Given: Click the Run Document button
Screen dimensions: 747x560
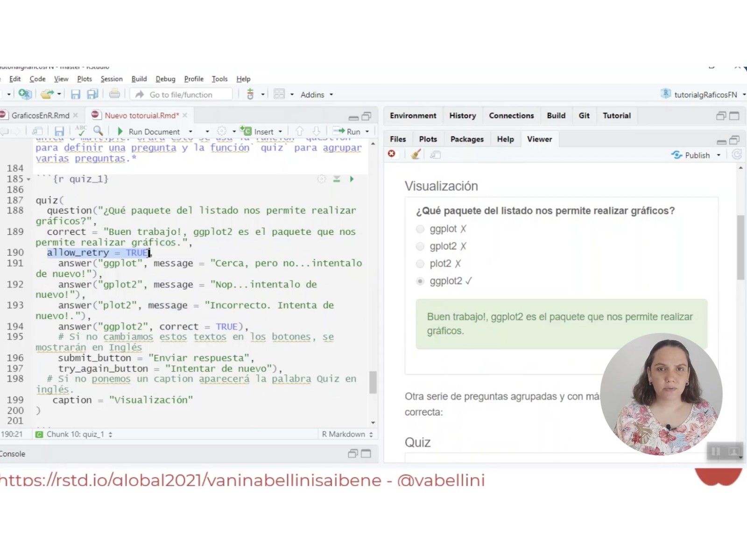Looking at the screenshot, I should click(x=149, y=132).
